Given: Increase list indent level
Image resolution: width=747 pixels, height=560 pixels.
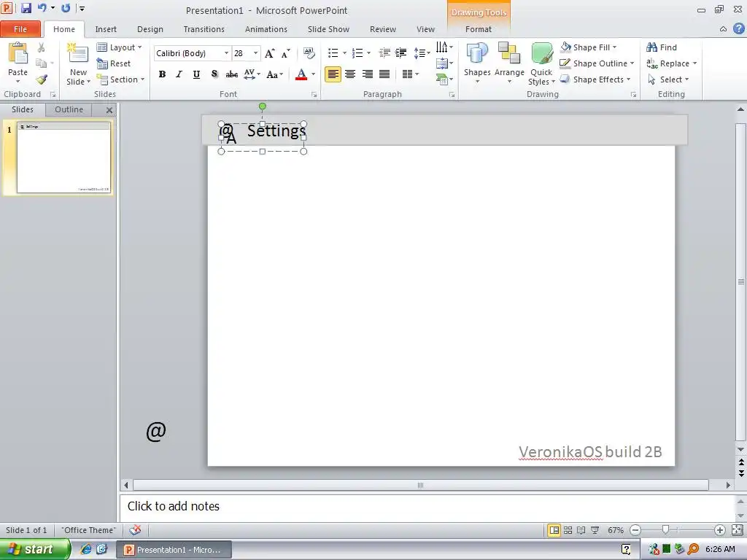Looking at the screenshot, I should click(401, 52).
